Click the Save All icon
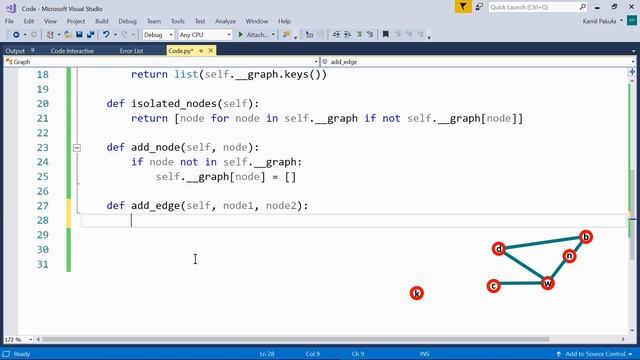 click(90, 35)
